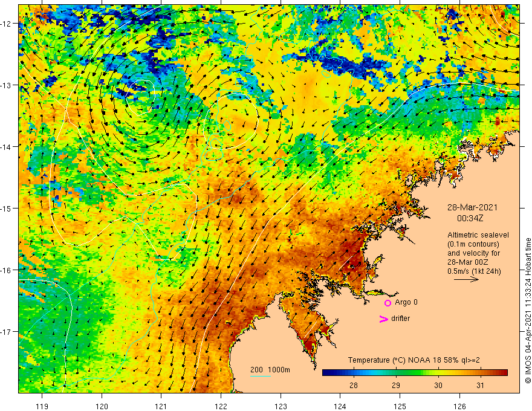This screenshot has width=532, height=411.
Task: Click the latitude axis label "-15"
Action: [6, 208]
